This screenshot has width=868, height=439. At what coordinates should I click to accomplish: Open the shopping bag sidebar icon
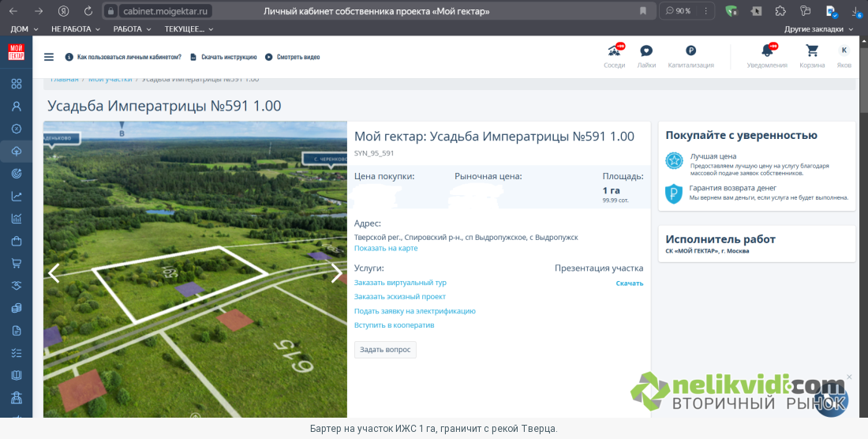[17, 241]
